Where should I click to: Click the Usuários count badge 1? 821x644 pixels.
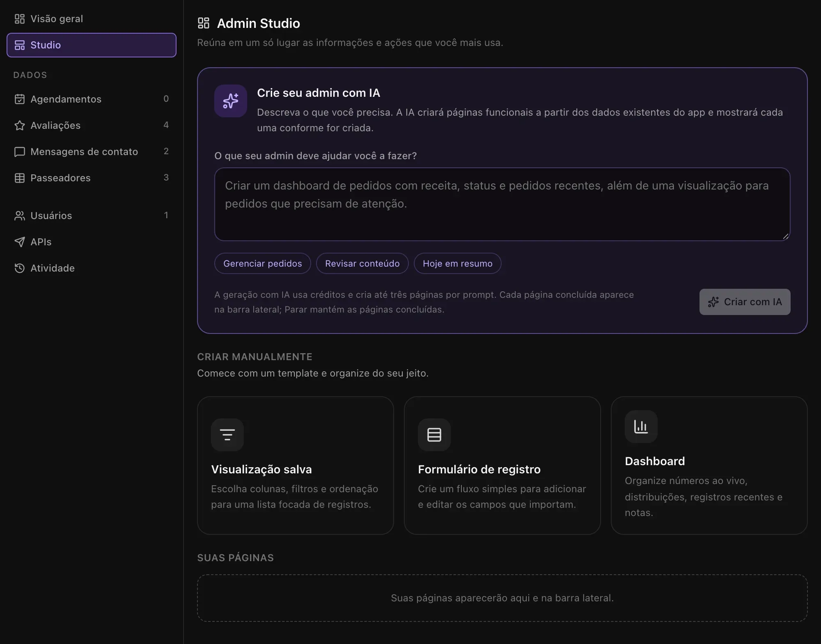point(166,215)
